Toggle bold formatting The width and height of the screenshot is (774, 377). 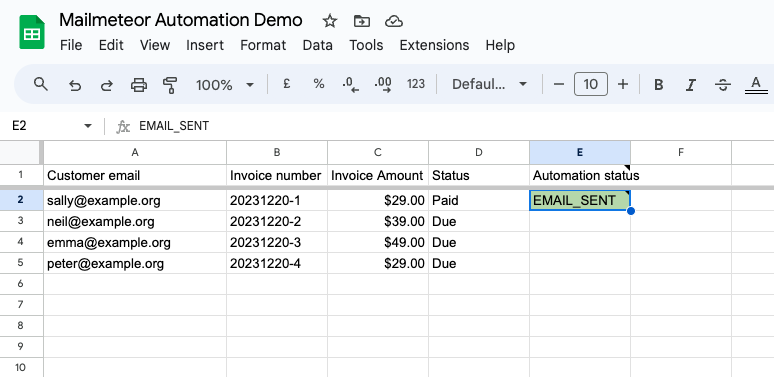658,85
